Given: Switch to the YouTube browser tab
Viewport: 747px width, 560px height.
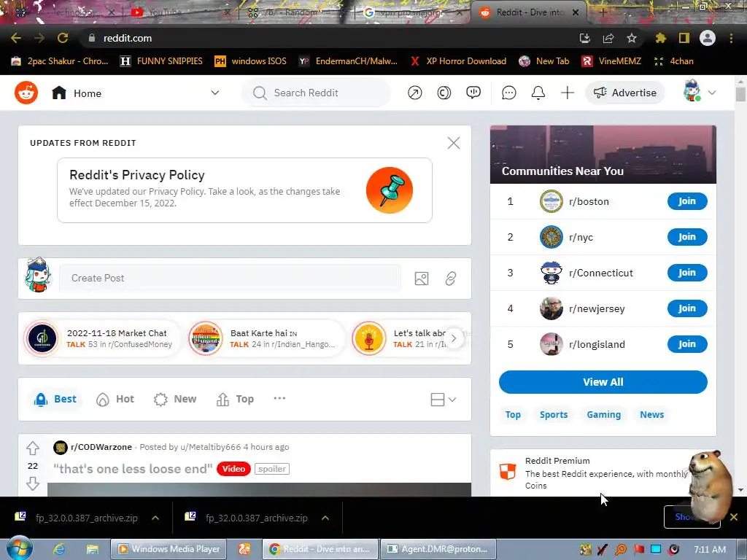Looking at the screenshot, I should pyautogui.click(x=181, y=12).
